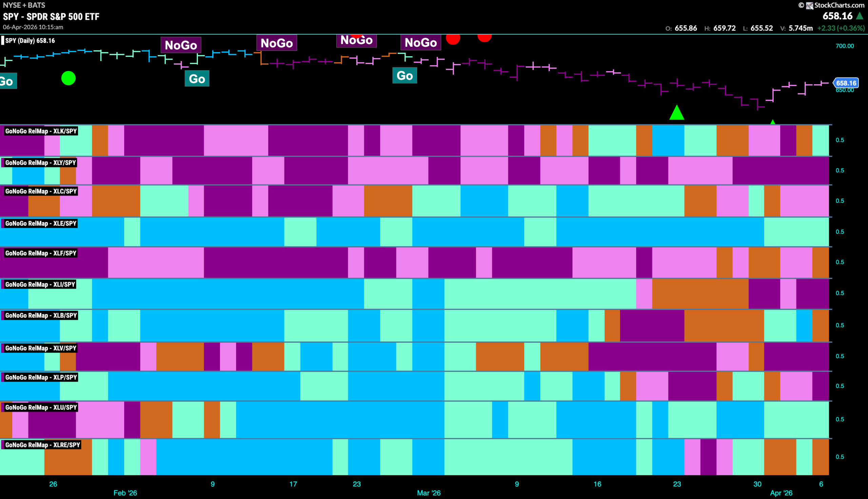Screen dimensions: 868x499
Task: Click the blue 658.16 price tag on the axis
Action: (x=846, y=83)
